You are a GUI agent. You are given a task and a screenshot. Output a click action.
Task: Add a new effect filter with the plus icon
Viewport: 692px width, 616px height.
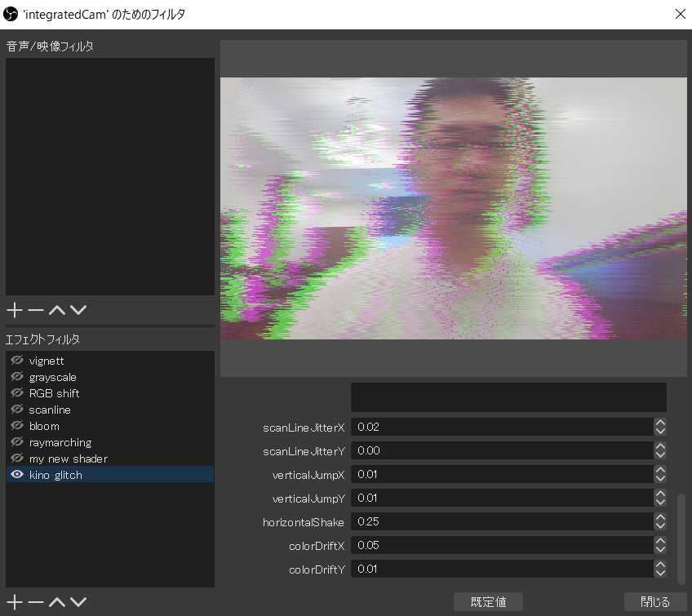[x=13, y=601]
